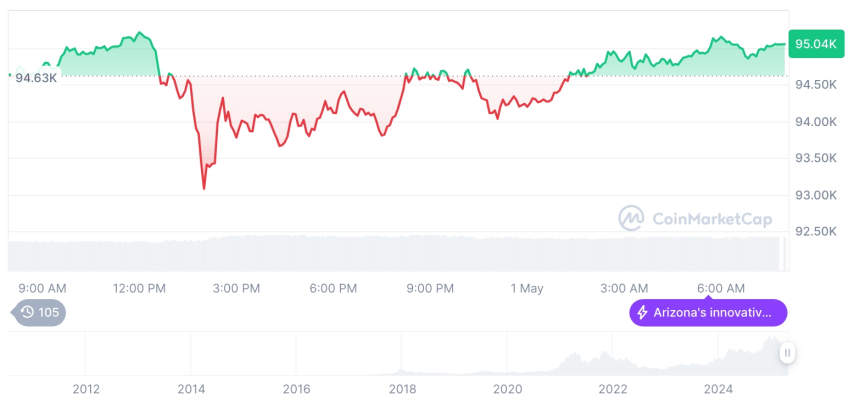Click the CoinMarketCap logo watermark icon
860x401 pixels.
(x=631, y=218)
